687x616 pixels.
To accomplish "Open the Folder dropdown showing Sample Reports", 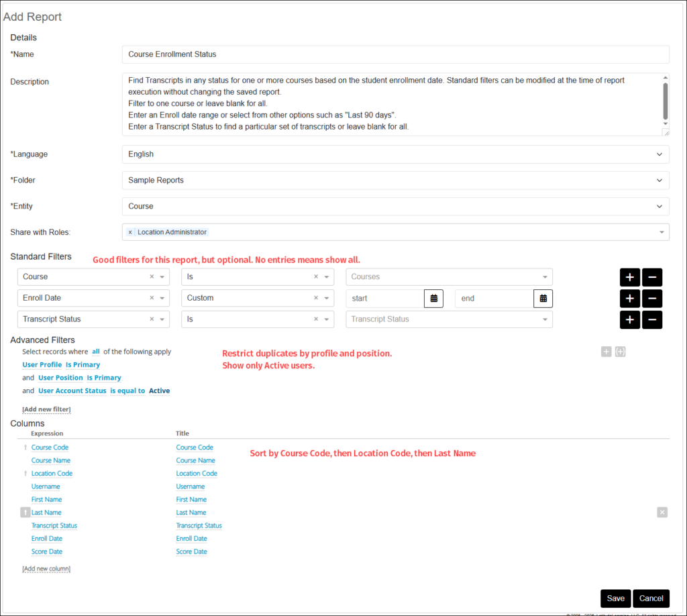I will (395, 181).
